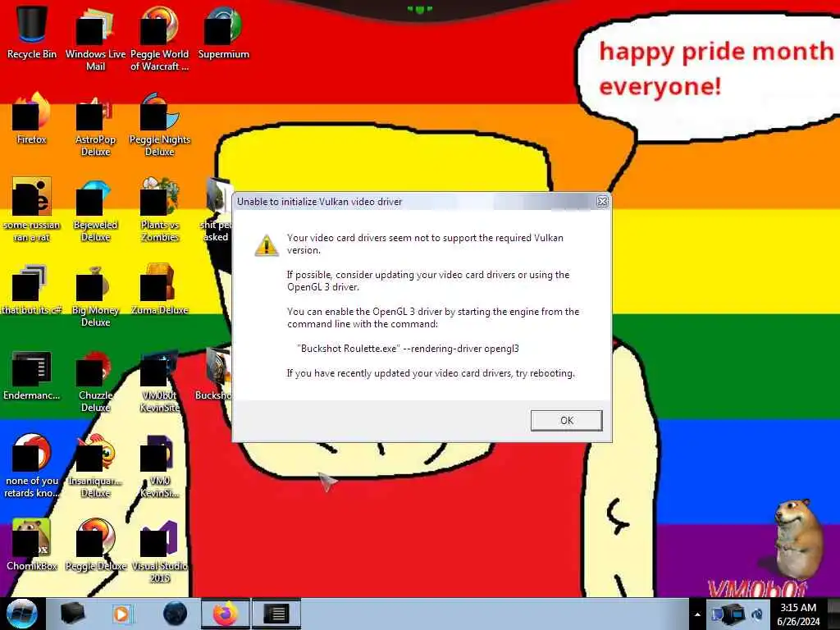Open Windows Media Player from taskbar

coord(121,614)
